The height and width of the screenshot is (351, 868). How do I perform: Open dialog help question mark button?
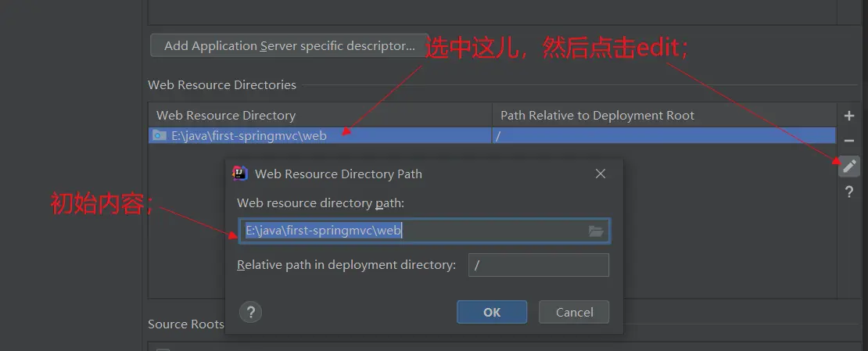(x=250, y=312)
